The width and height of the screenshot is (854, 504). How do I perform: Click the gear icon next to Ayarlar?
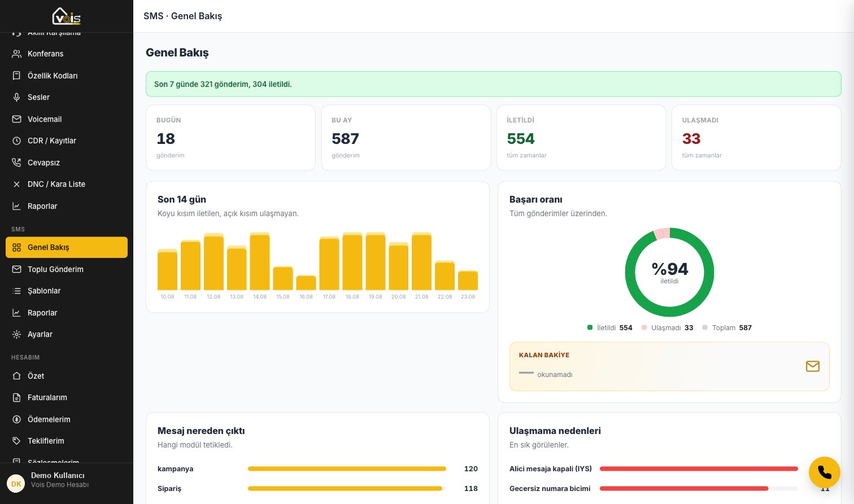pos(16,334)
